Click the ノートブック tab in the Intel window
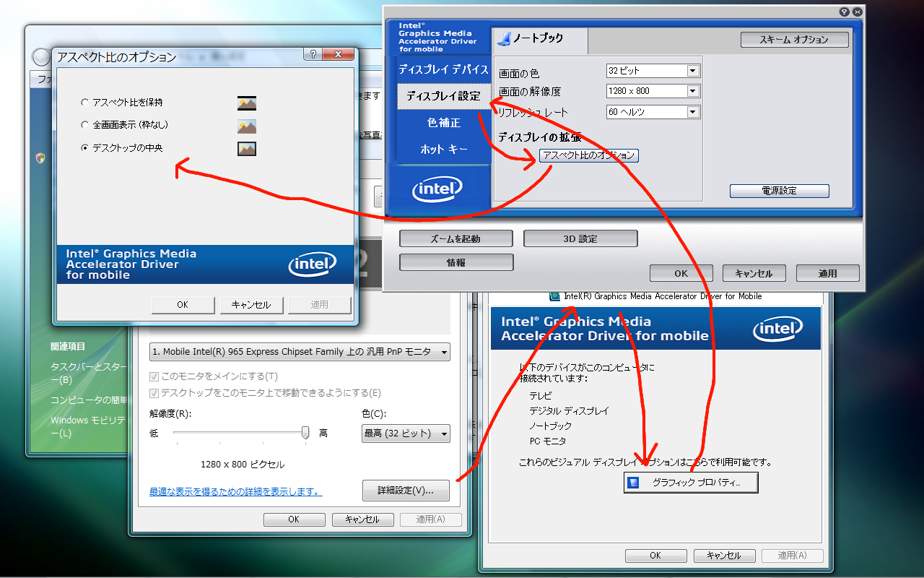924x578 pixels. (539, 39)
